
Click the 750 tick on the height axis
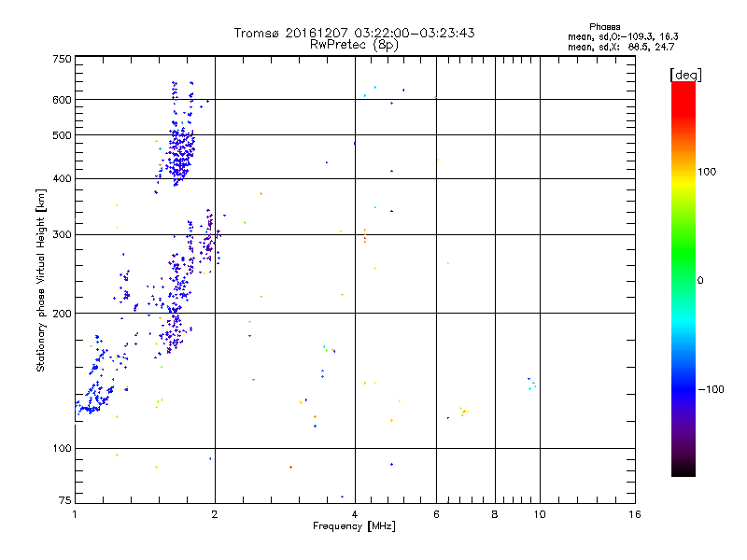61,59
